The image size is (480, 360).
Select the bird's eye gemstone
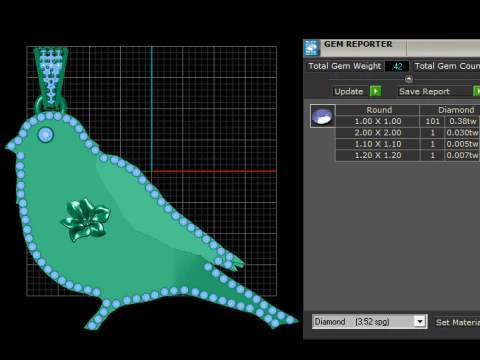point(46,135)
